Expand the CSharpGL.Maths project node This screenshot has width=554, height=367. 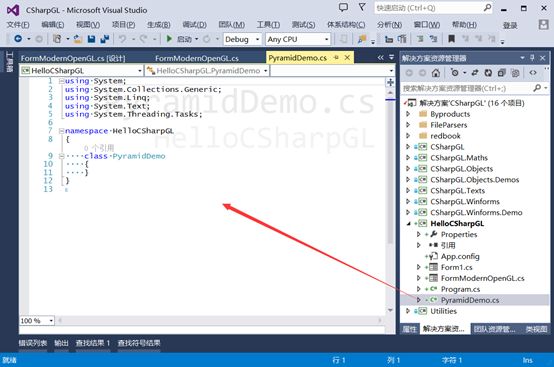coord(408,158)
